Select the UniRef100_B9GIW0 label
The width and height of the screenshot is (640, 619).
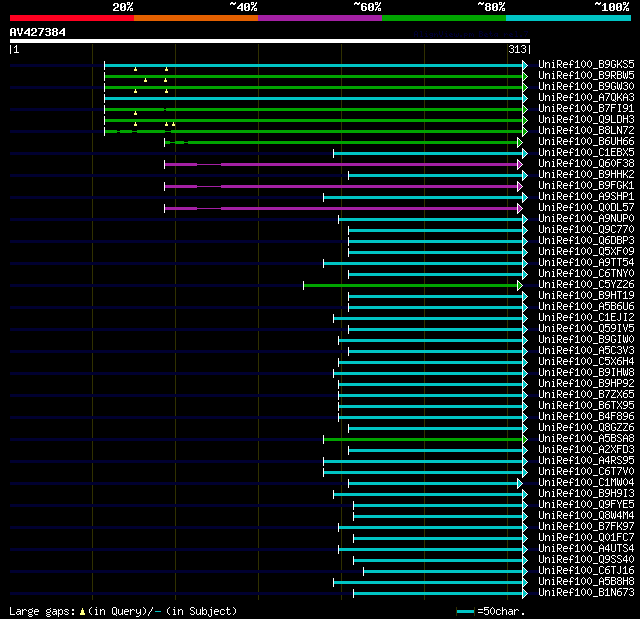coord(586,340)
